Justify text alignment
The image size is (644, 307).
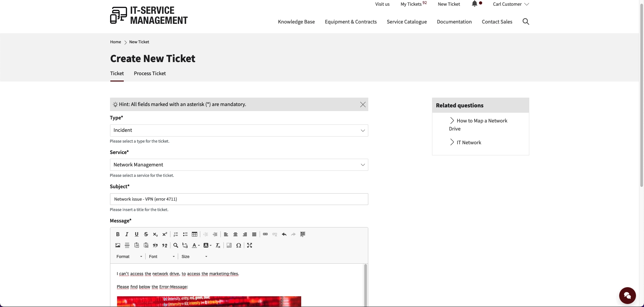point(254,234)
